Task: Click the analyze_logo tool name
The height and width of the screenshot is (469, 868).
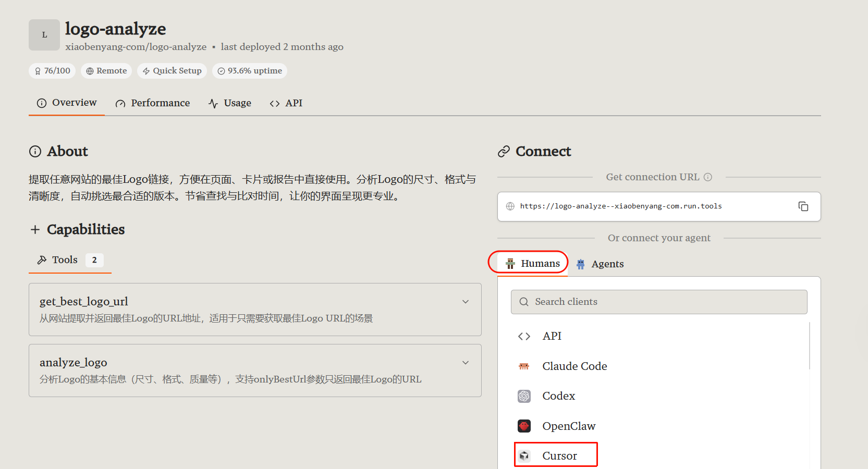Action: click(74, 363)
